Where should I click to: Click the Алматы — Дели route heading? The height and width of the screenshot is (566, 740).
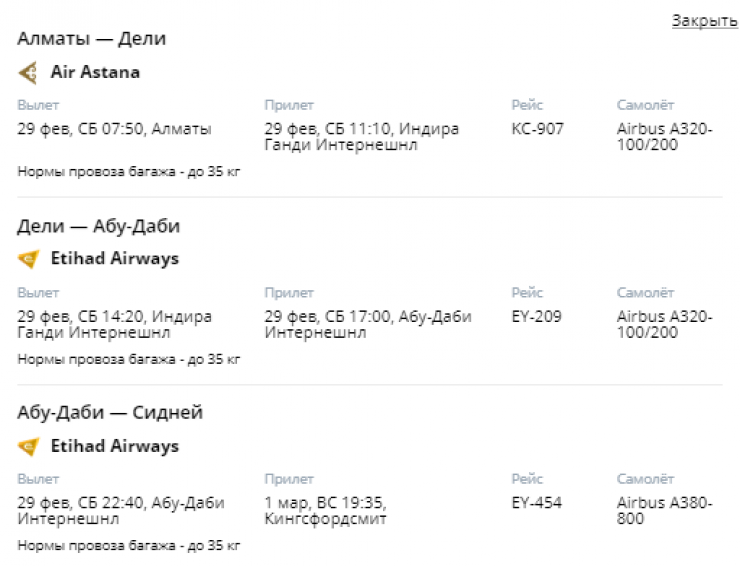click(x=92, y=39)
